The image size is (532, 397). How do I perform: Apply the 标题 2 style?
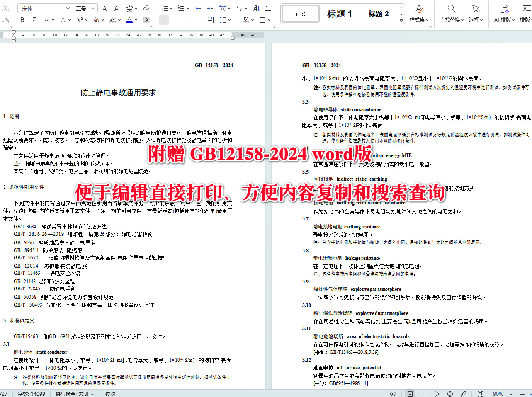(x=378, y=14)
